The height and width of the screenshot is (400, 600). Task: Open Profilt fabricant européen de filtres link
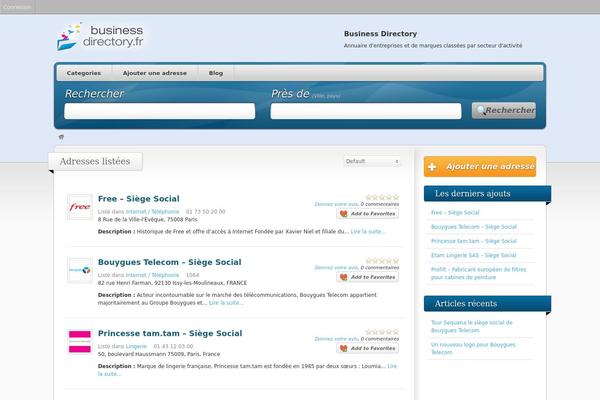tap(479, 273)
